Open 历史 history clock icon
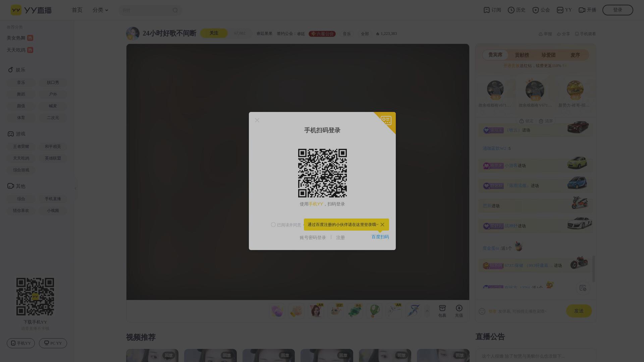 coord(517,10)
